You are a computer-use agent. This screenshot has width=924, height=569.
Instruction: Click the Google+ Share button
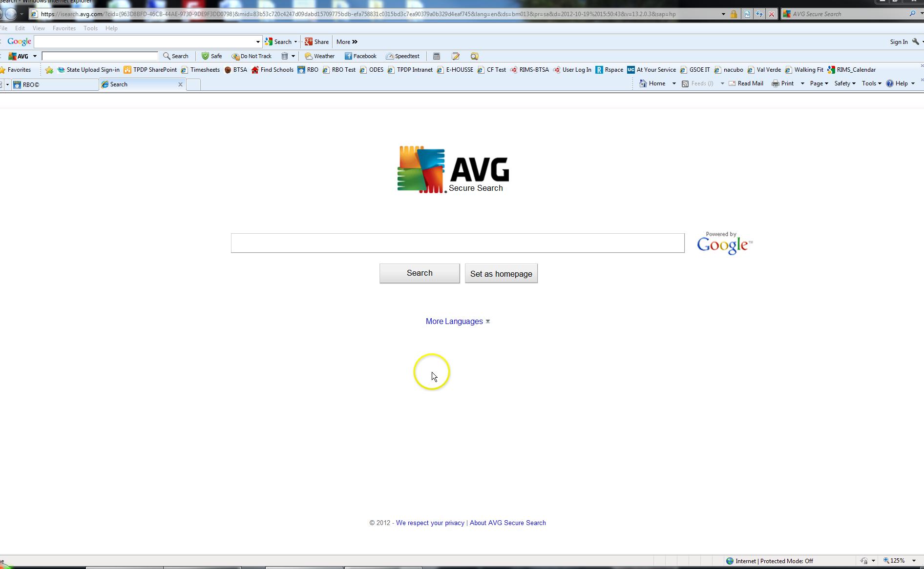(317, 42)
